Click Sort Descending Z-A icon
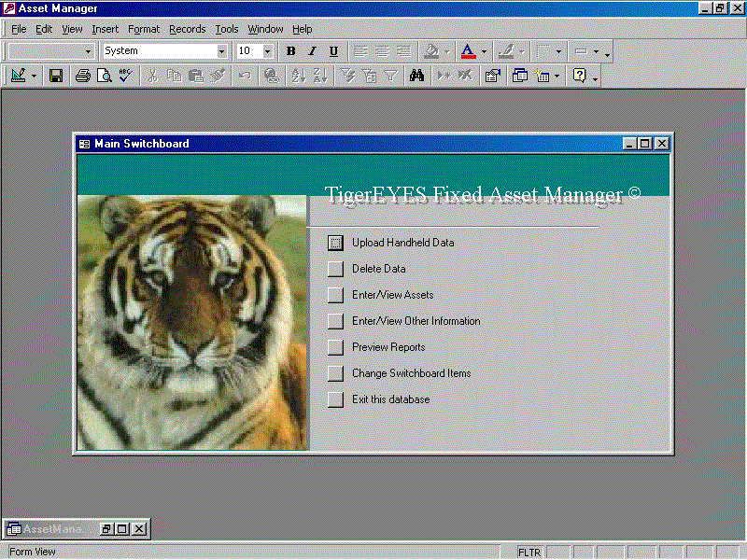The image size is (747, 560). click(x=320, y=76)
